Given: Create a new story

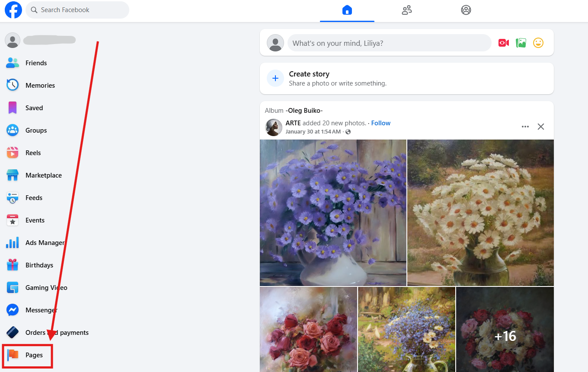Looking at the screenshot, I should [x=309, y=74].
